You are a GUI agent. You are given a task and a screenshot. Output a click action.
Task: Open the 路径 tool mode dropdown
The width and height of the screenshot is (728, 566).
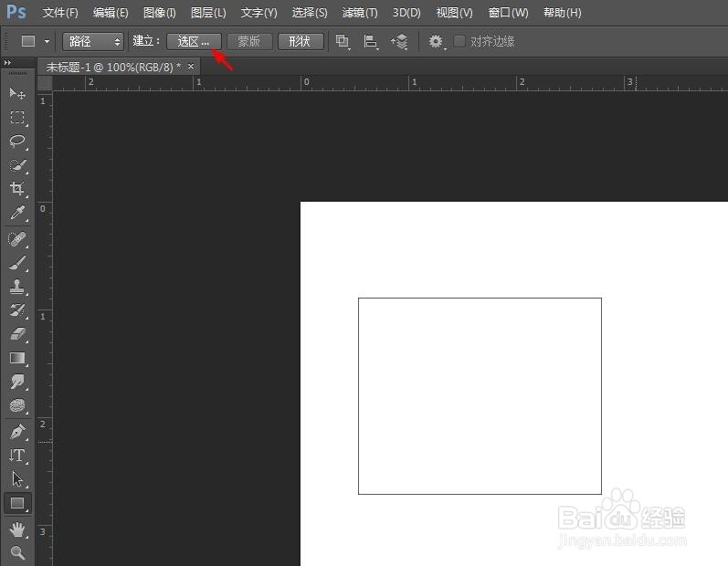tap(93, 41)
